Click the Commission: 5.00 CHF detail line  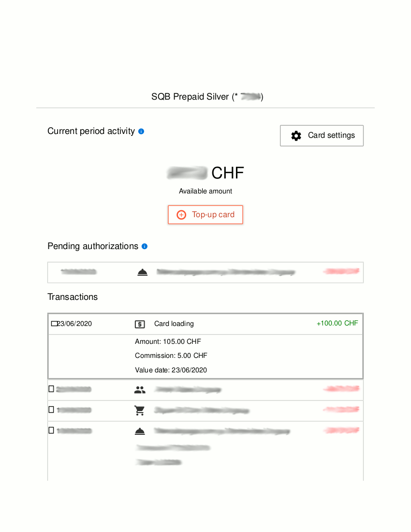[171, 355]
